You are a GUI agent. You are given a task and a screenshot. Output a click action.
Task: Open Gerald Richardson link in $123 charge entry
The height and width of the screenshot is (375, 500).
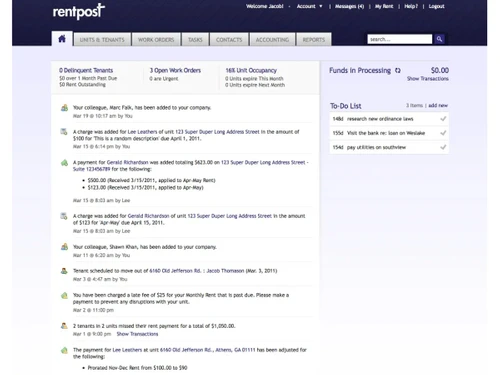tap(148, 216)
